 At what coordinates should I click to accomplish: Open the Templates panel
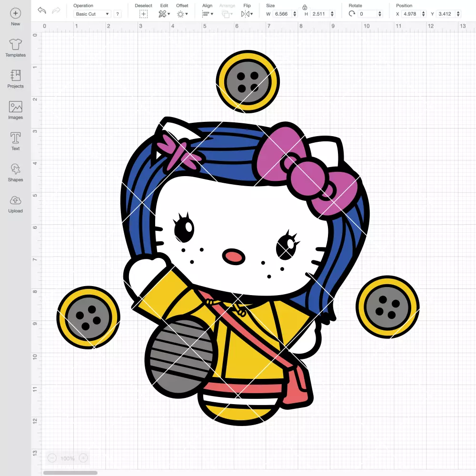(16, 48)
